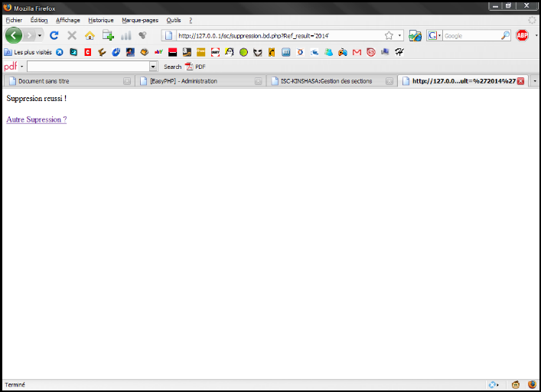The height and width of the screenshot is (392, 541).
Task: Follow the Autre Supression ? link
Action: pos(37,119)
